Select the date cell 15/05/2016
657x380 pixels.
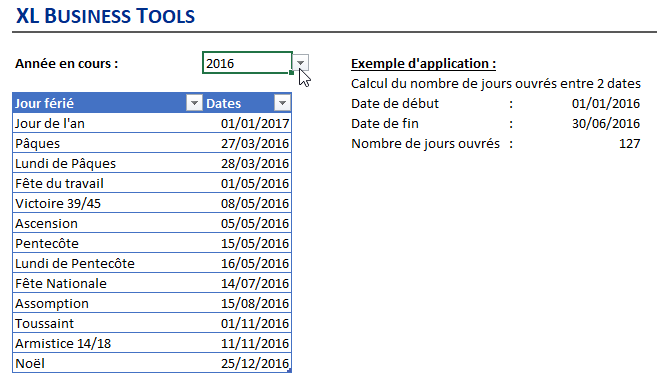pyautogui.click(x=247, y=243)
